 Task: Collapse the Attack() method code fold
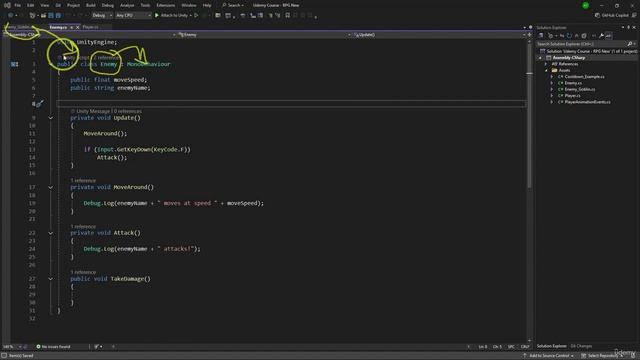[x=51, y=233]
